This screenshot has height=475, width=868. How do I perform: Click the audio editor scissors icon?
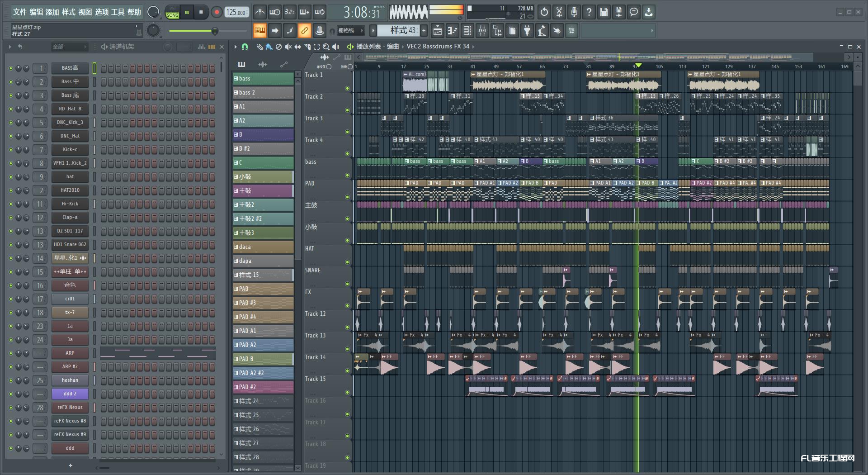point(559,12)
